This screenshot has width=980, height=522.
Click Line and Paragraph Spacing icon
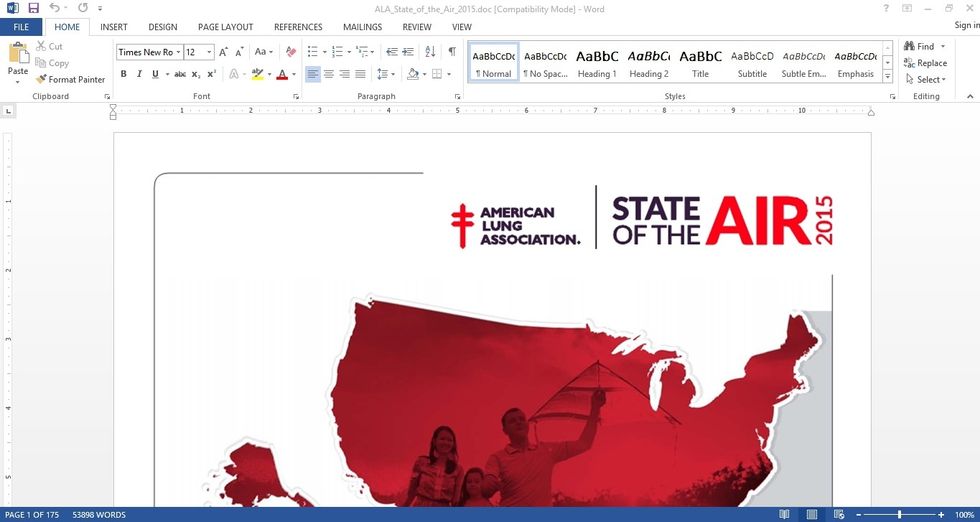click(383, 74)
